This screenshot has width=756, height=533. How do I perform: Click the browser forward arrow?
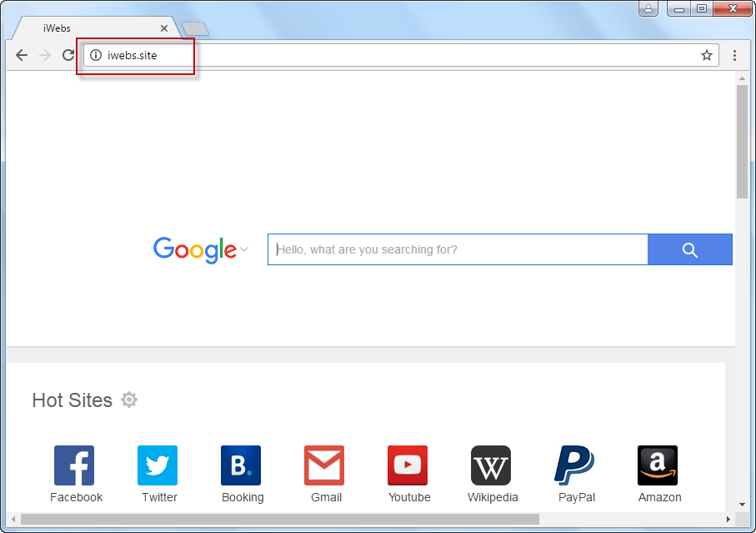tap(45, 55)
